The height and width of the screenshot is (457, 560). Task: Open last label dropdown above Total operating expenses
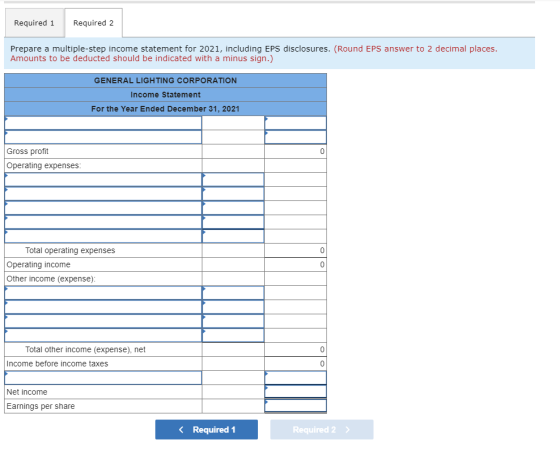point(103,236)
